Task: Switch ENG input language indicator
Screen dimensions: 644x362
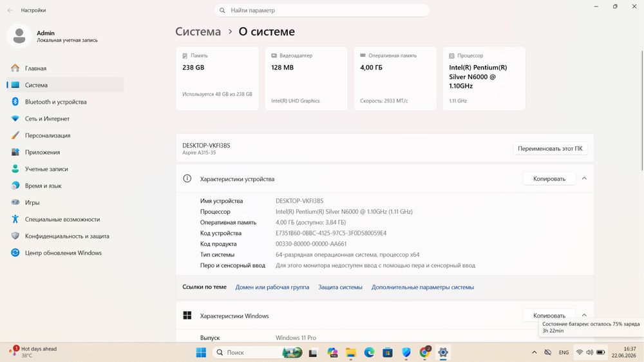Action: [x=563, y=352]
